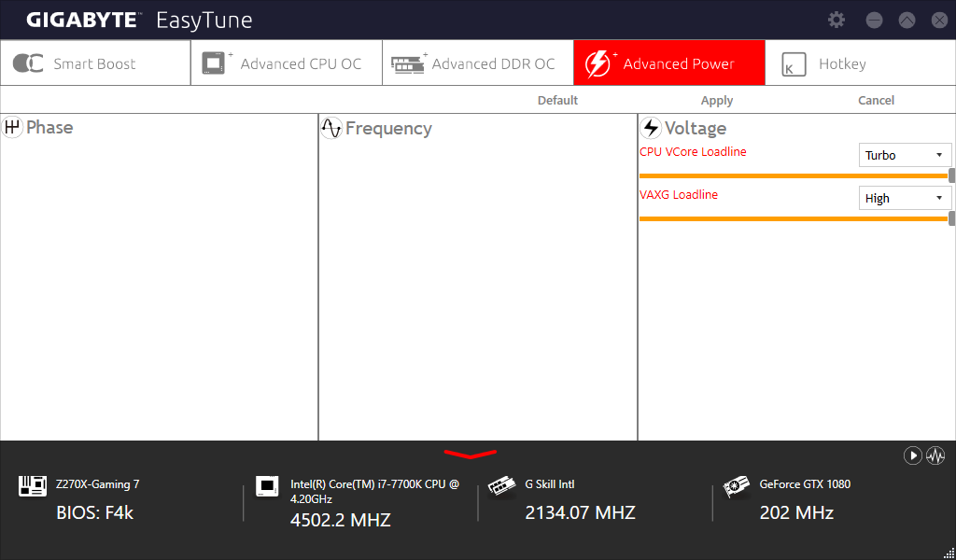Click the Frequency sine wave icon

click(x=331, y=128)
